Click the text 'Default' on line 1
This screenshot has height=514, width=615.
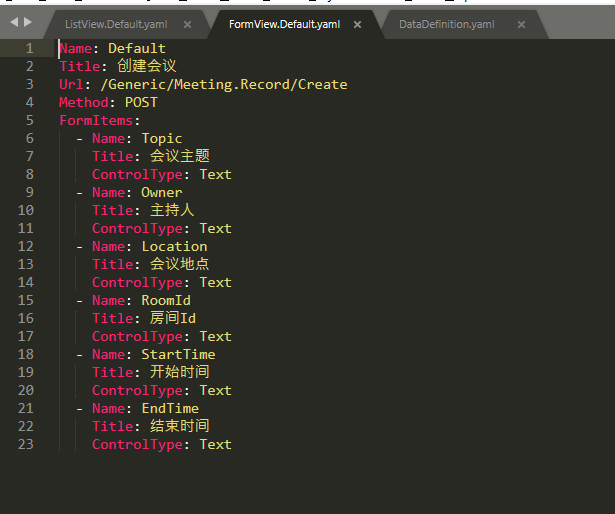point(137,48)
